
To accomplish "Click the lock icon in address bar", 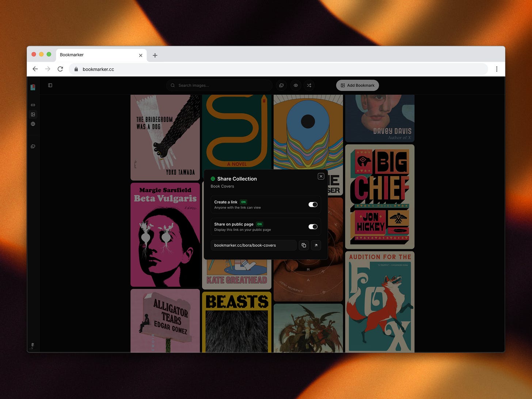I will [x=76, y=69].
